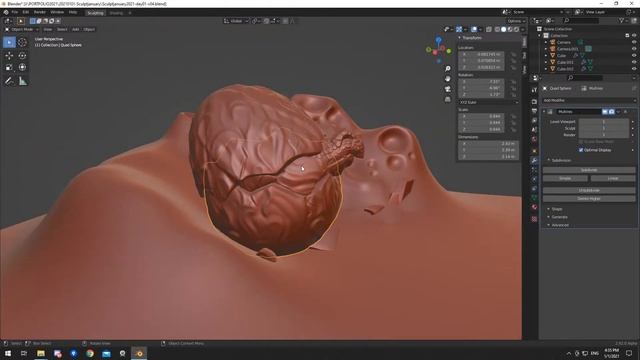Viewport: 640px width, 360px height.
Task: Click the Subdivide button
Action: click(589, 170)
